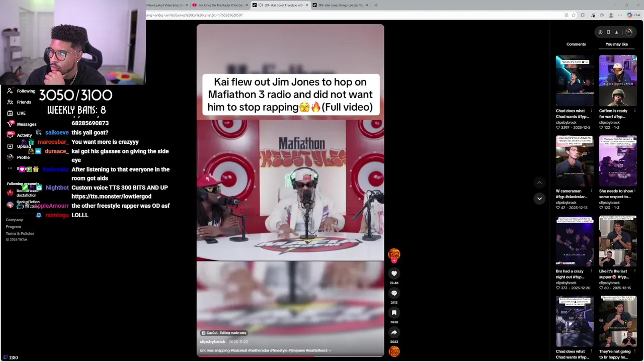The image size is (644, 362).
Task: Click Nightbot username in chat overlay
Action: 57,188
